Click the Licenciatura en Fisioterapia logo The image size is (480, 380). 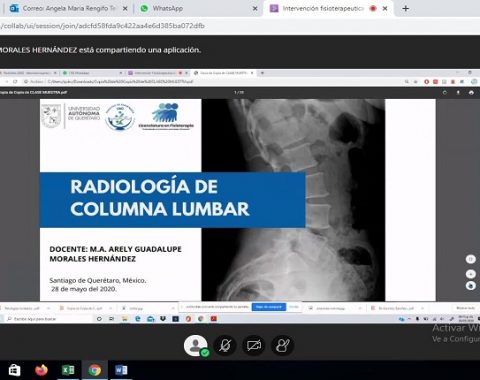166,116
